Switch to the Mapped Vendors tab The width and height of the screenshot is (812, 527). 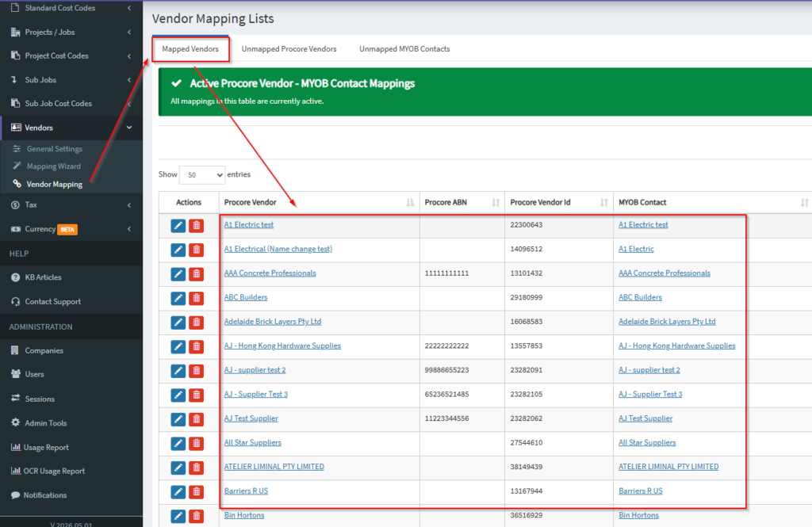190,49
